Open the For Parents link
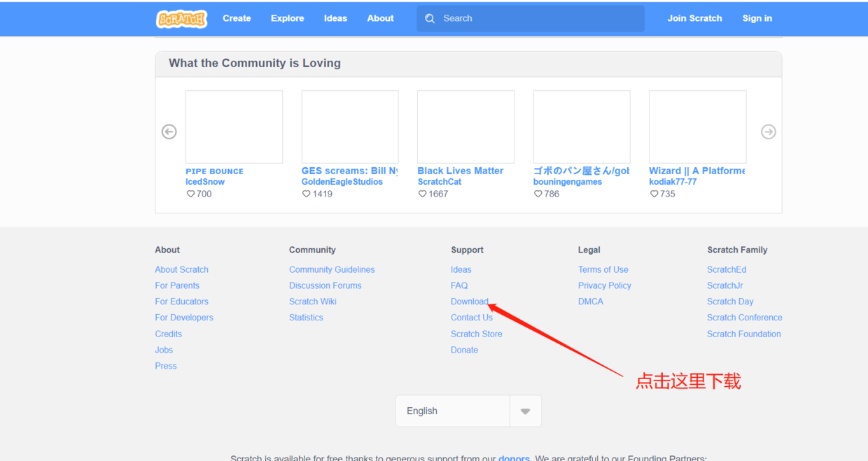 [x=177, y=285]
